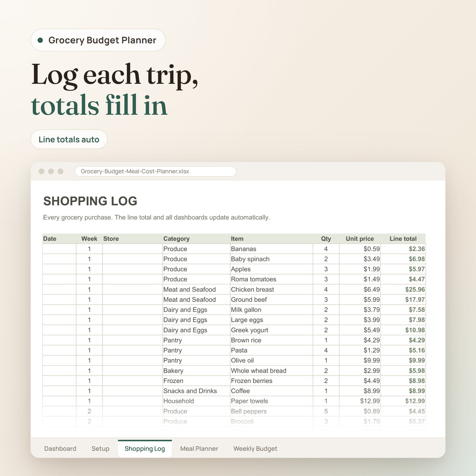Select the Bananas item cell
Image resolution: width=476 pixels, height=476 pixels.
click(x=271, y=249)
